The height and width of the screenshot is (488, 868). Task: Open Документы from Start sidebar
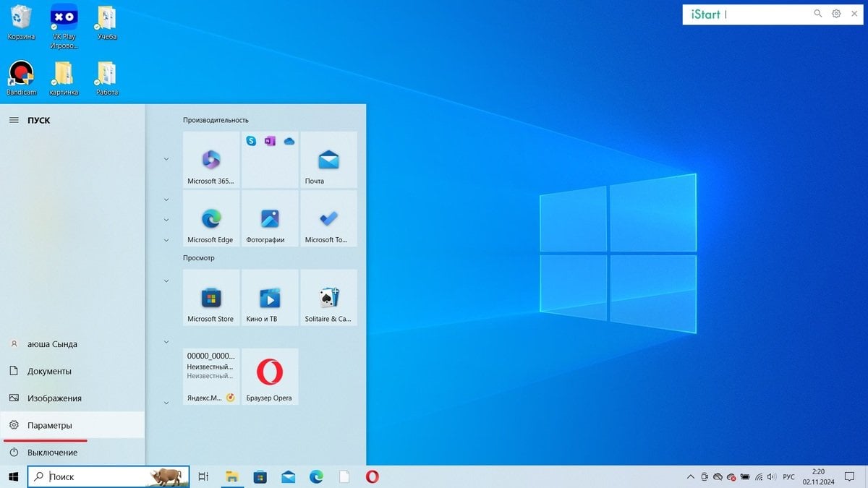(72, 371)
